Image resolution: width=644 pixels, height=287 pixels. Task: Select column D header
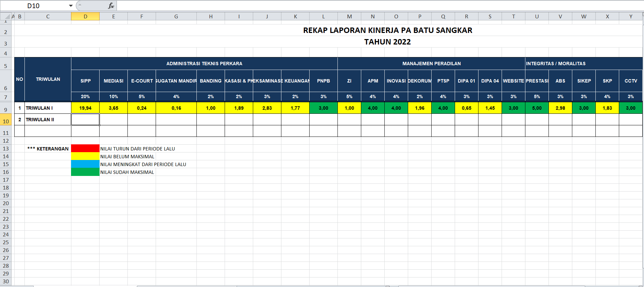[x=85, y=16]
